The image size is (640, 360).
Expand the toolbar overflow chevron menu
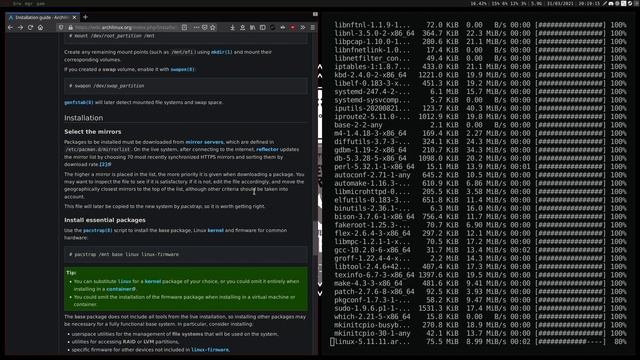click(303, 27)
